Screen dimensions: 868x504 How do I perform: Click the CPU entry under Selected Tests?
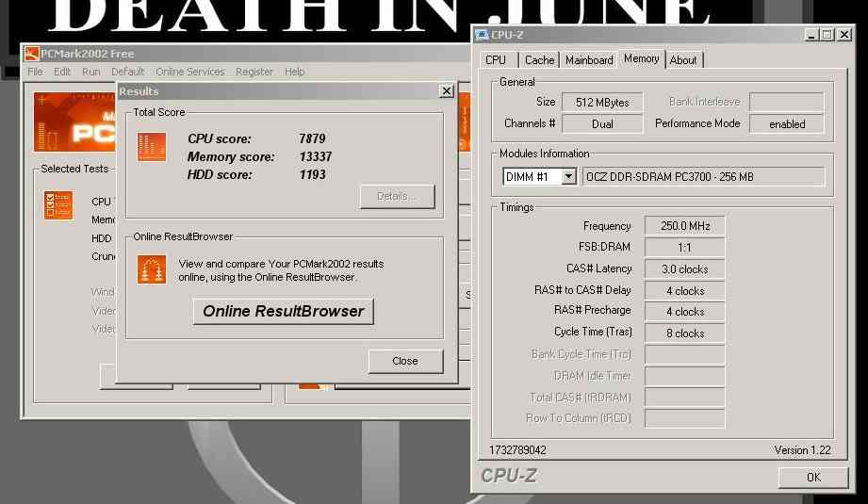click(101, 202)
